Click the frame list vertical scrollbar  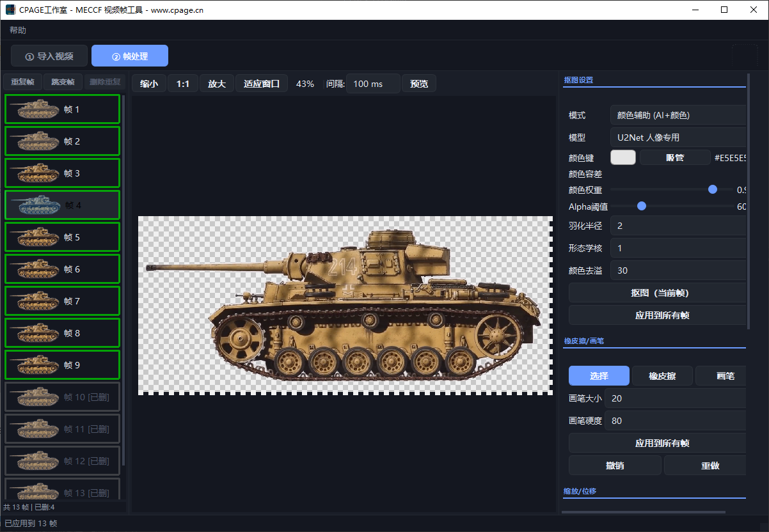[x=124, y=281]
